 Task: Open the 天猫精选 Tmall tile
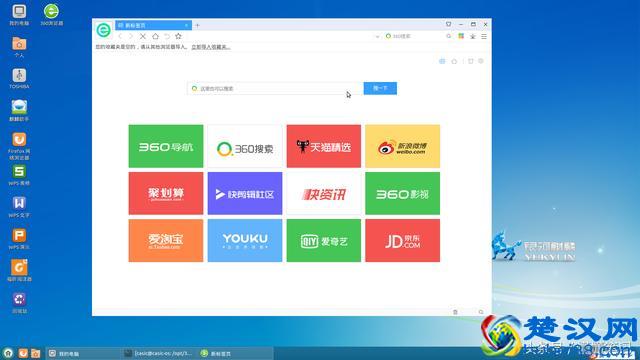[x=324, y=146]
